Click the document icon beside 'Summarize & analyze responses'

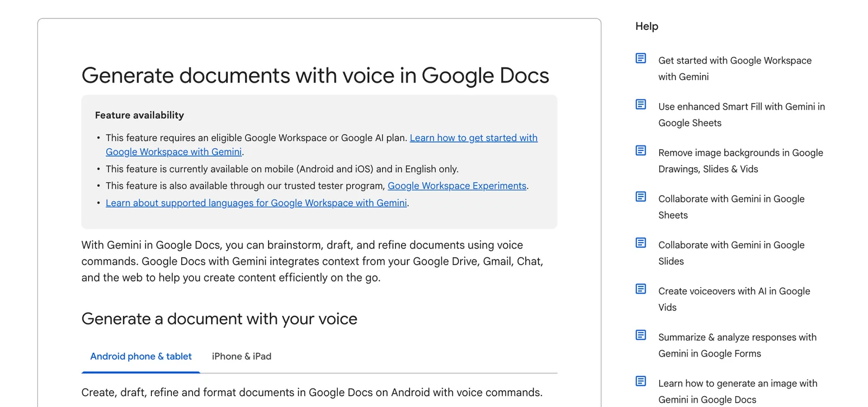point(641,335)
